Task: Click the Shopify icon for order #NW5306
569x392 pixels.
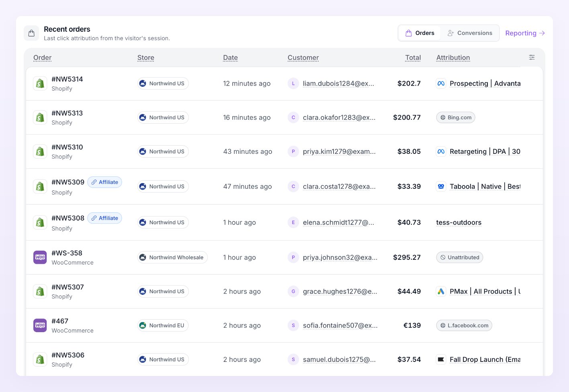Action: pyautogui.click(x=40, y=359)
